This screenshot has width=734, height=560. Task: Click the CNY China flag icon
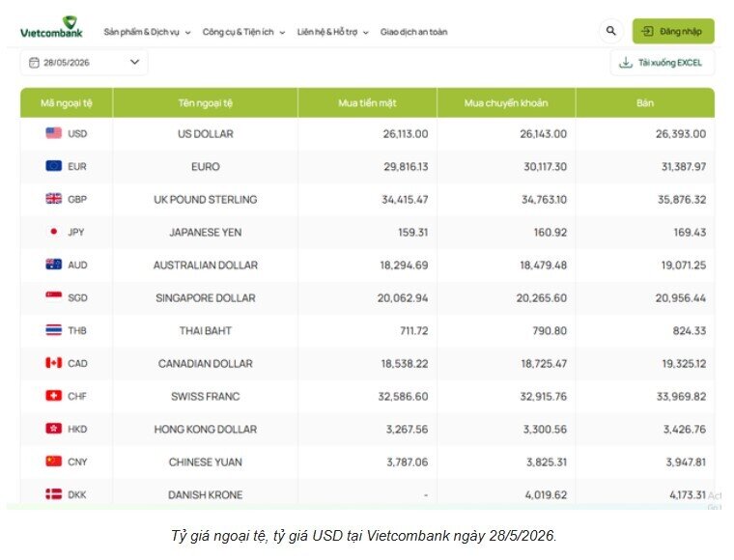click(54, 462)
